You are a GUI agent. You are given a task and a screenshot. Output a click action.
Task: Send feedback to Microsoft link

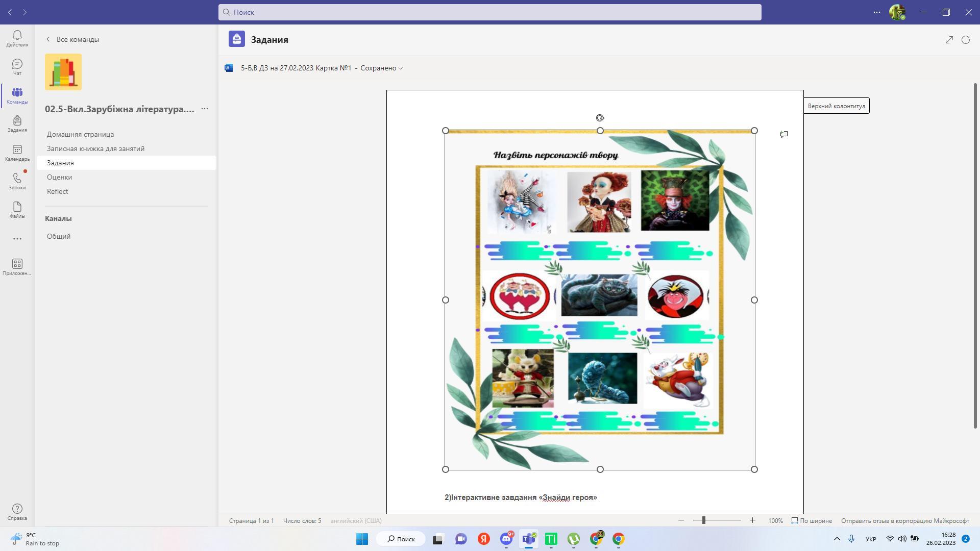(x=905, y=520)
